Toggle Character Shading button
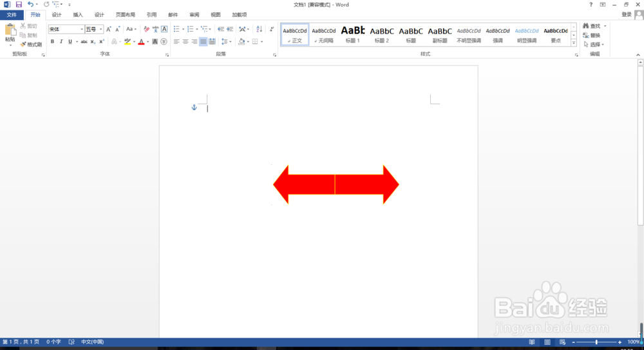Screen dimensions: 644x350 coord(155,41)
